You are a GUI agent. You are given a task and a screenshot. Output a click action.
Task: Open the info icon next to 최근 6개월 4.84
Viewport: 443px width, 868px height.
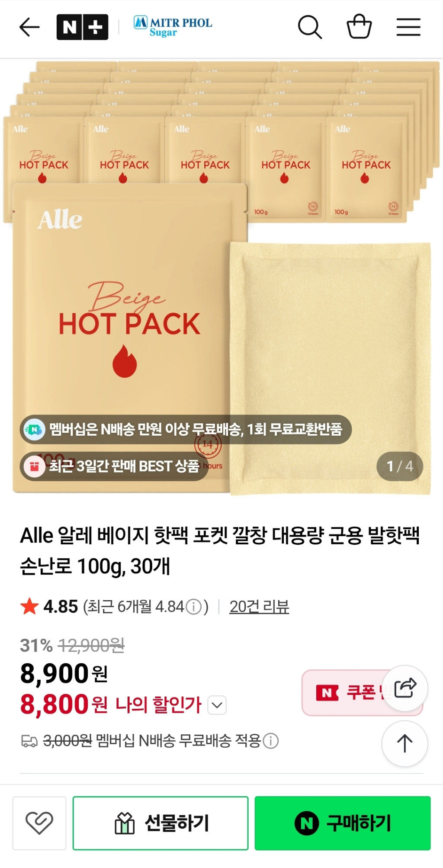[x=194, y=607]
